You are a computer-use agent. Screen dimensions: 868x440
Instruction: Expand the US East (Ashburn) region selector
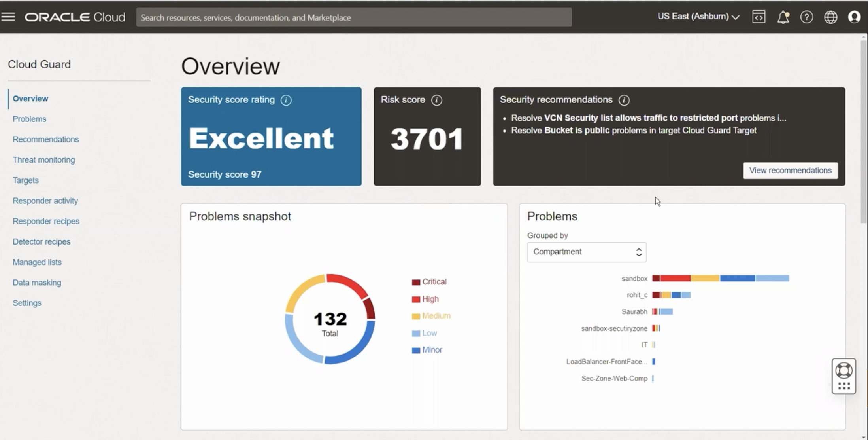point(698,17)
